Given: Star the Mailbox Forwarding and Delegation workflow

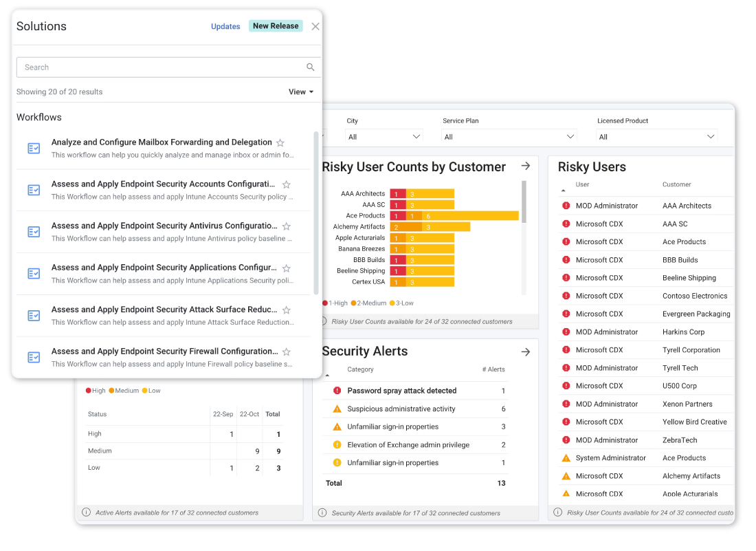Looking at the screenshot, I should (x=280, y=143).
